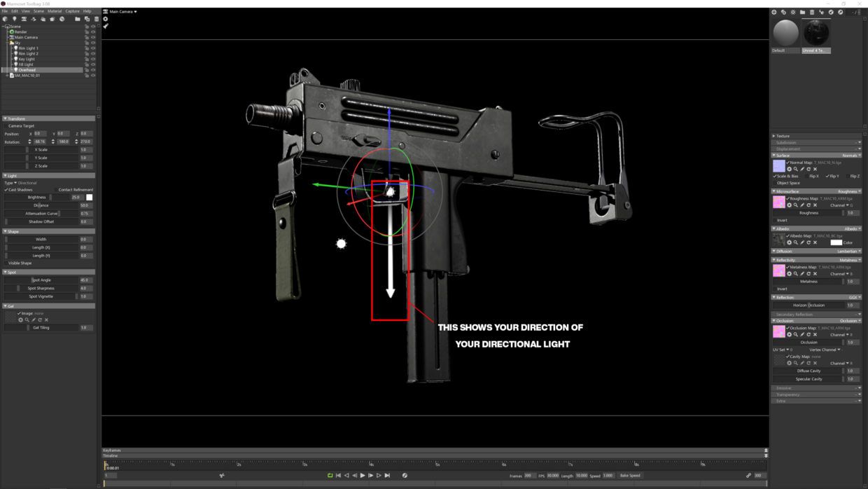Screen dimensions: 868x489
Task: Collapse the Sky group in the scene tree
Action: pos(8,43)
